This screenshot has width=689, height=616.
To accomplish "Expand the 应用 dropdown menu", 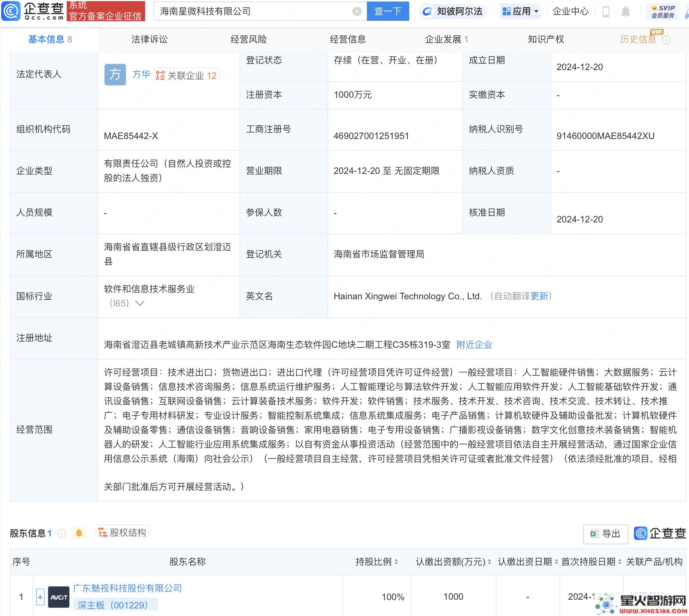I will click(x=520, y=11).
